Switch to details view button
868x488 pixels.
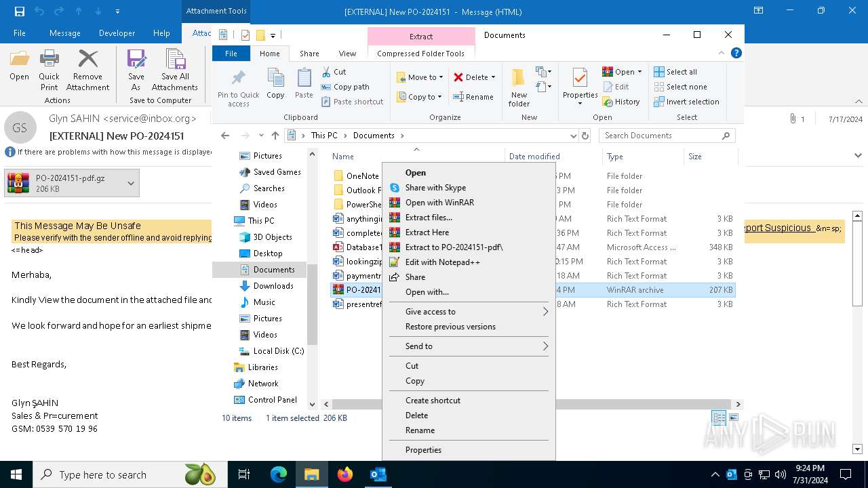[x=719, y=418]
